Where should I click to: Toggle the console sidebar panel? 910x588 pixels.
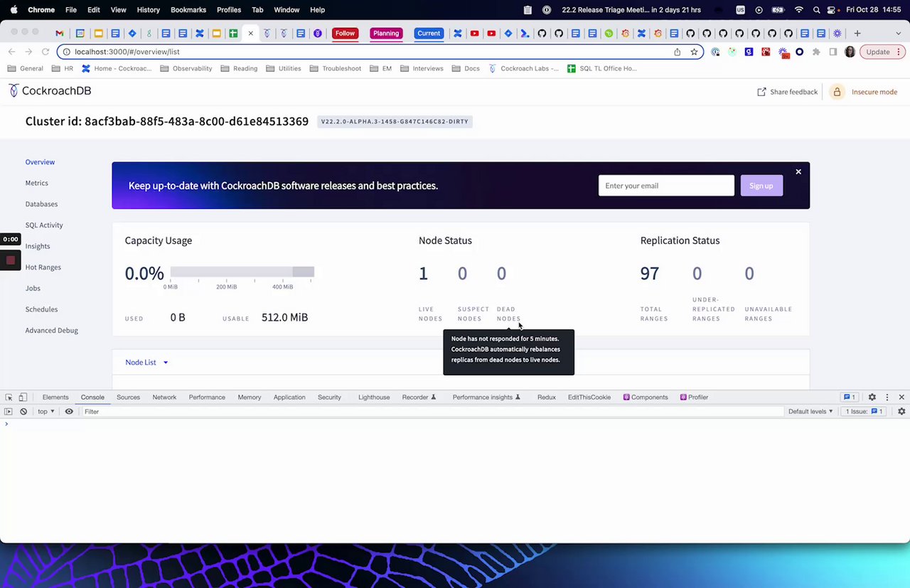tap(9, 412)
